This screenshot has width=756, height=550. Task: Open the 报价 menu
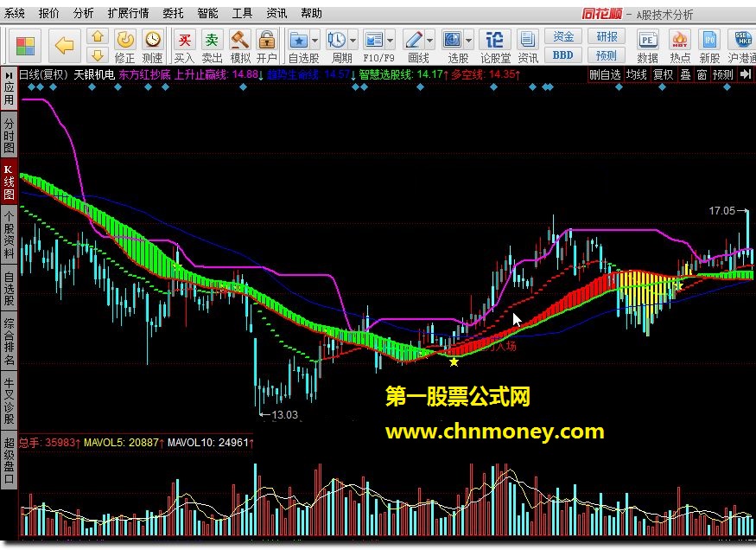tap(48, 13)
